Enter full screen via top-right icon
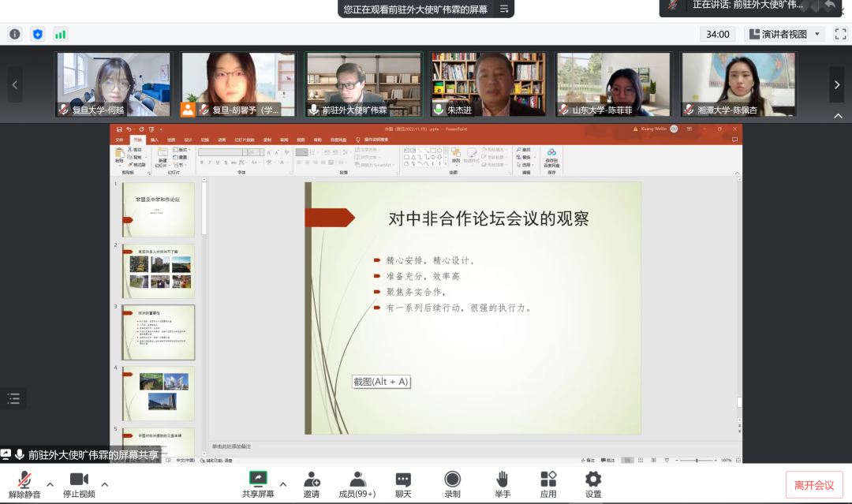The width and height of the screenshot is (852, 504). 840,34
